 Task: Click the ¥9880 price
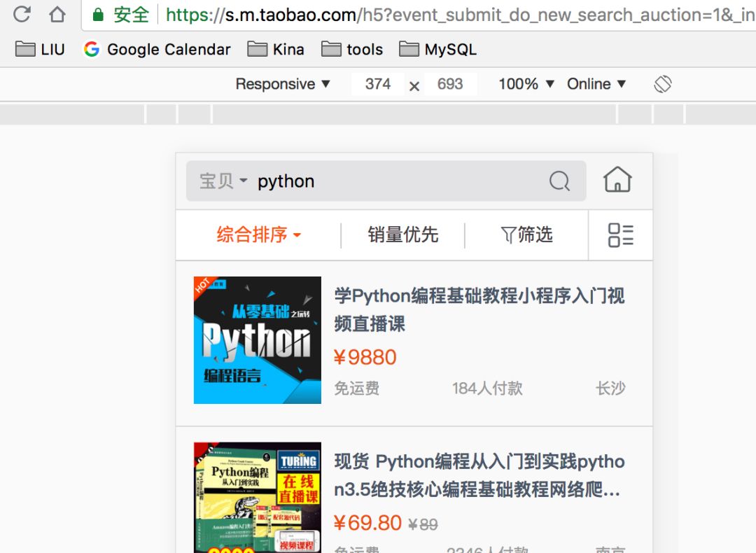click(x=365, y=357)
